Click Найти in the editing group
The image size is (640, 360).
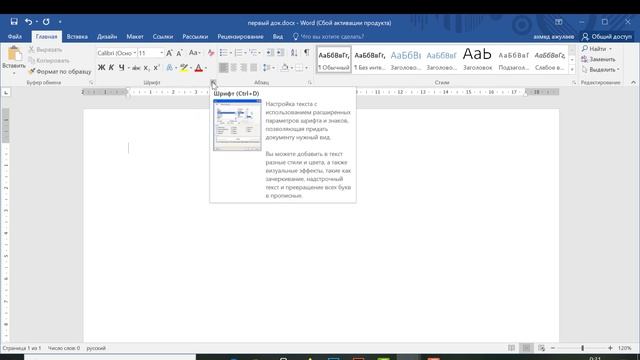[597, 49]
